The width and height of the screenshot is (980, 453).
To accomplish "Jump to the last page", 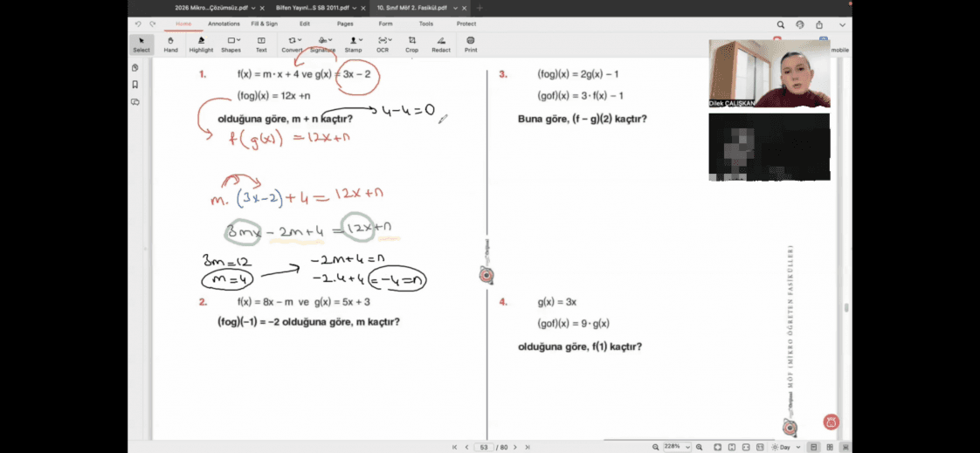I will click(528, 448).
